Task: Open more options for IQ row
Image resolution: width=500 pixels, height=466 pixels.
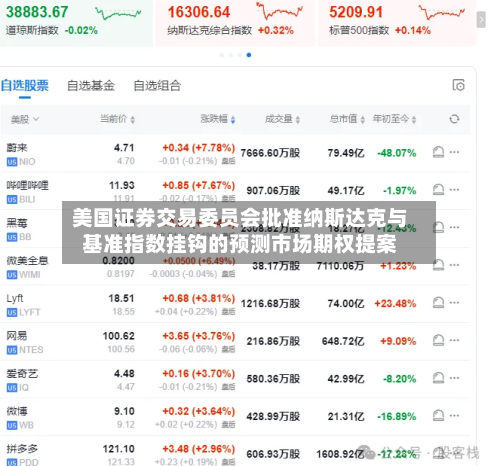Action: [x=454, y=378]
